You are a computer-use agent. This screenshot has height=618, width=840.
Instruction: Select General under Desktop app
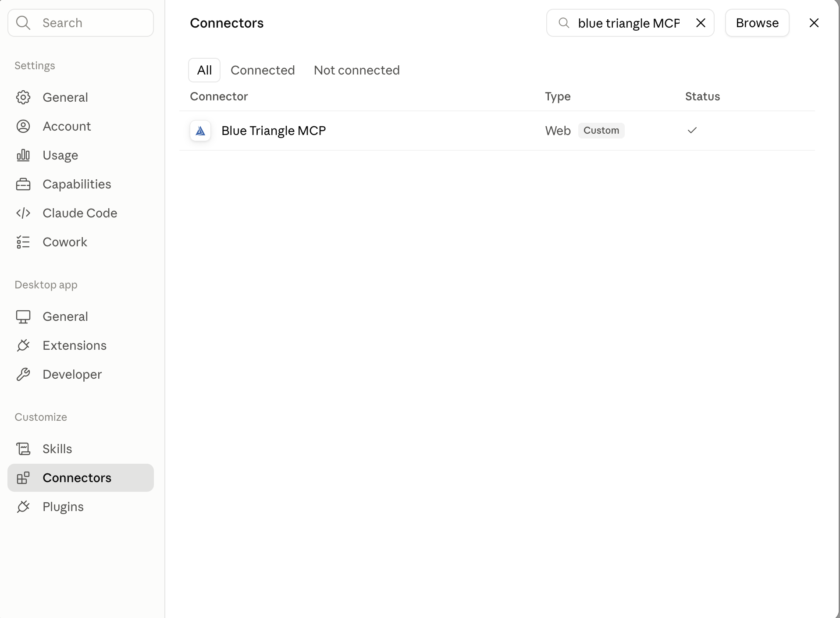81,316
